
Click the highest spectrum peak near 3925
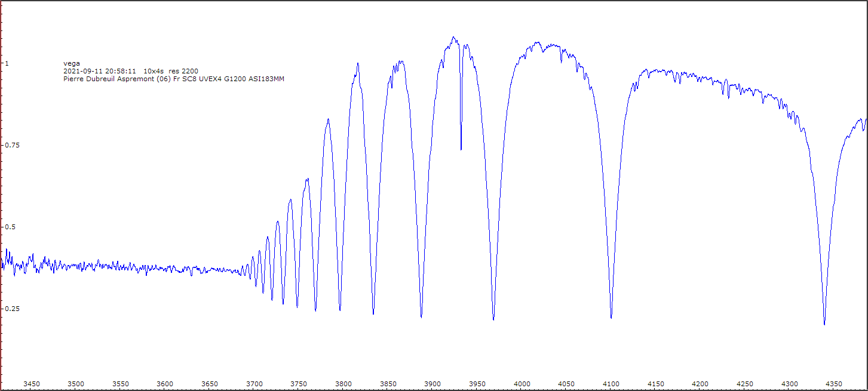[453, 37]
